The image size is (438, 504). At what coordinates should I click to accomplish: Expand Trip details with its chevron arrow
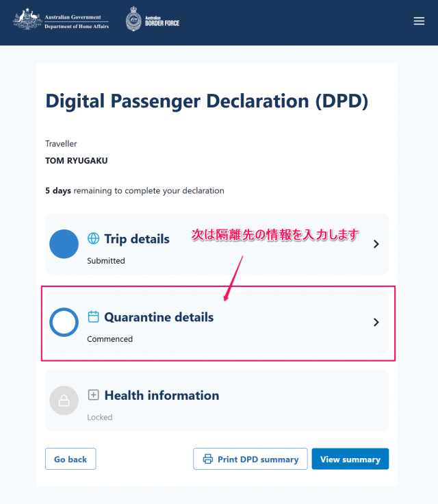click(376, 244)
